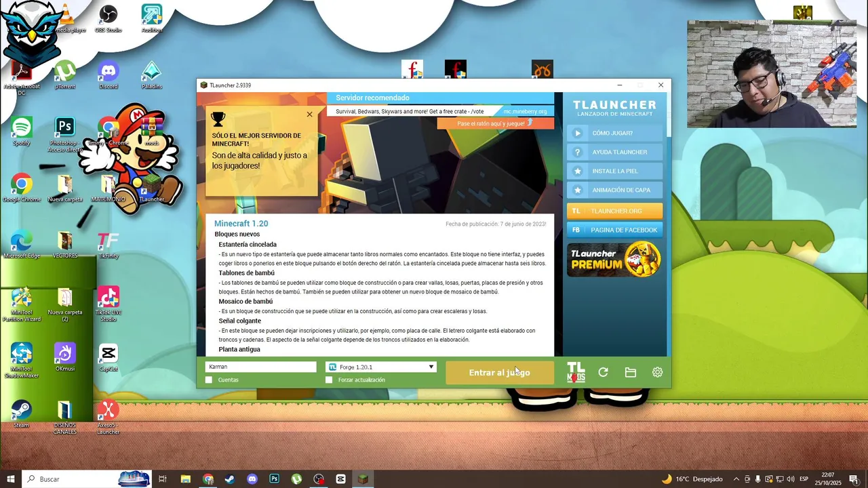Screen dimensions: 868x488
Task: Select Microsoft Edge desktop shortcut
Action: (22, 244)
